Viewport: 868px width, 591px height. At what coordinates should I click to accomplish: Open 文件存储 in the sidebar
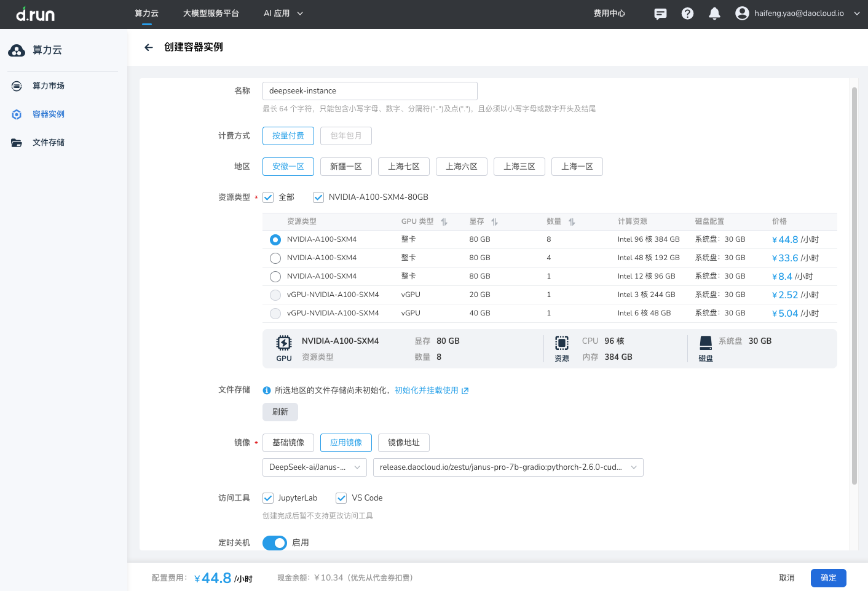tap(49, 143)
